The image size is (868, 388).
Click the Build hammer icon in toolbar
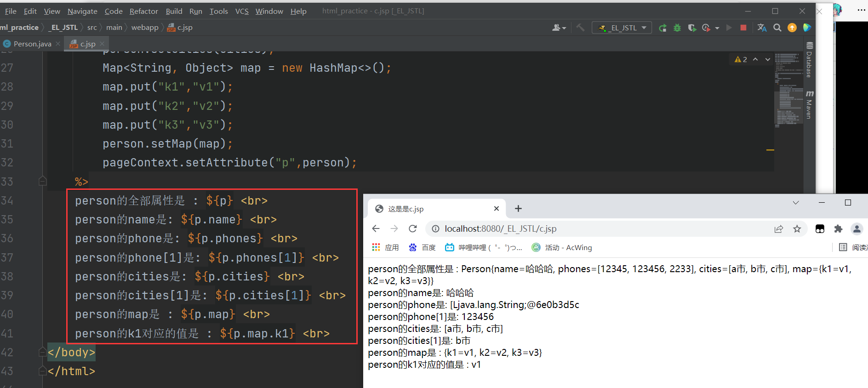coord(580,28)
